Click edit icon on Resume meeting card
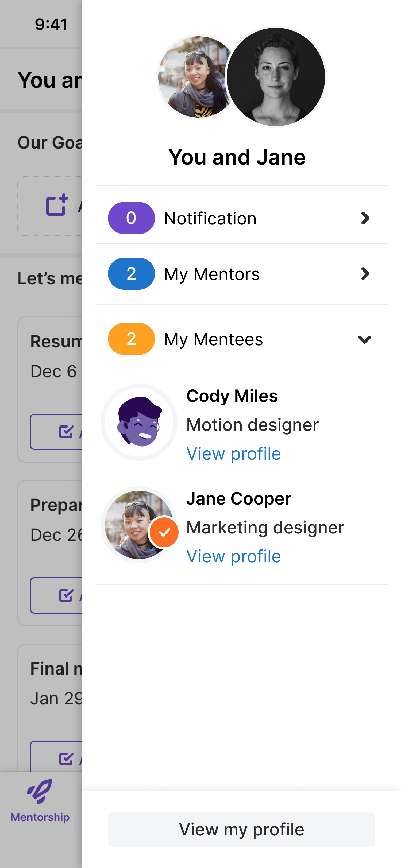The image size is (401, 868). coord(66,431)
